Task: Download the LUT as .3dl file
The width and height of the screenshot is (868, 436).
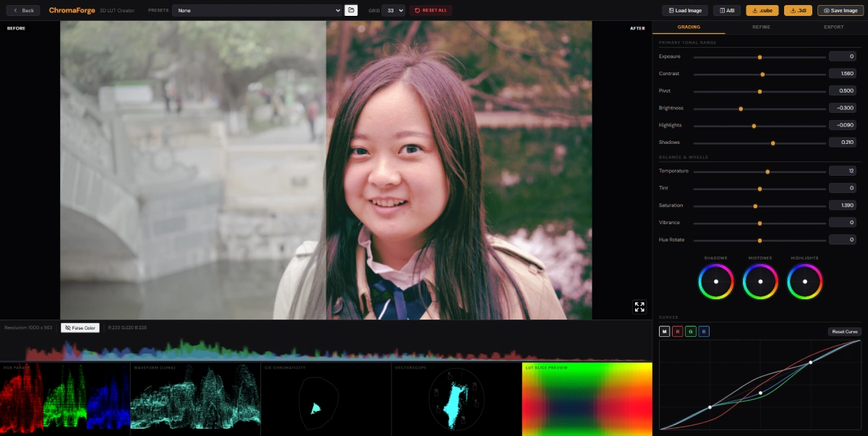Action: coord(797,10)
